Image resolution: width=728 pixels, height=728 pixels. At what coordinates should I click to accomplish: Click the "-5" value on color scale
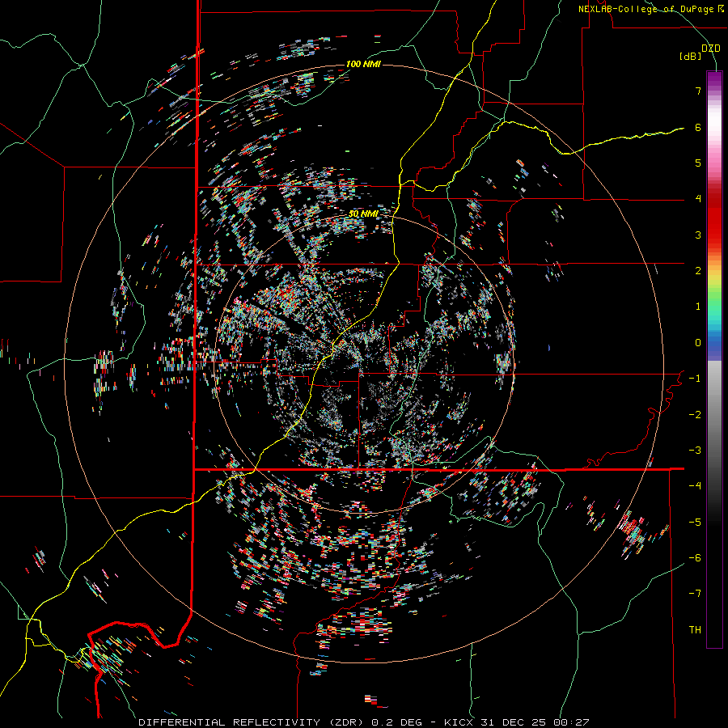[x=695, y=523]
